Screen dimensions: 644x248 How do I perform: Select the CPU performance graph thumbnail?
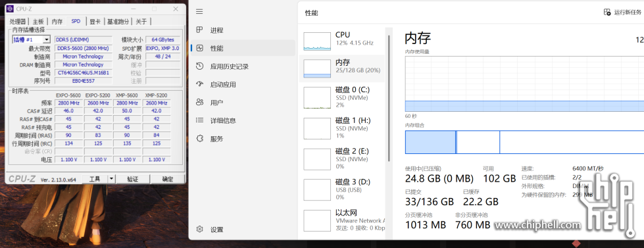(x=317, y=41)
